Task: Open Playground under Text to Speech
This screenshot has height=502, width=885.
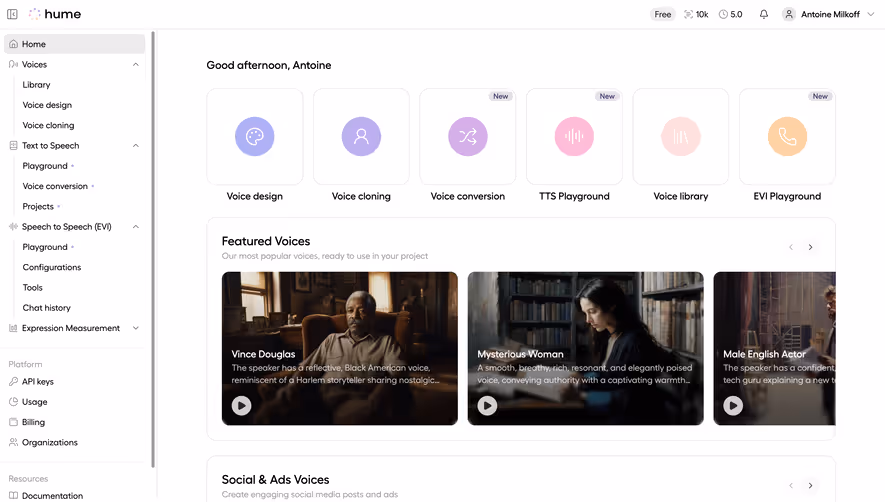Action: coord(45,166)
